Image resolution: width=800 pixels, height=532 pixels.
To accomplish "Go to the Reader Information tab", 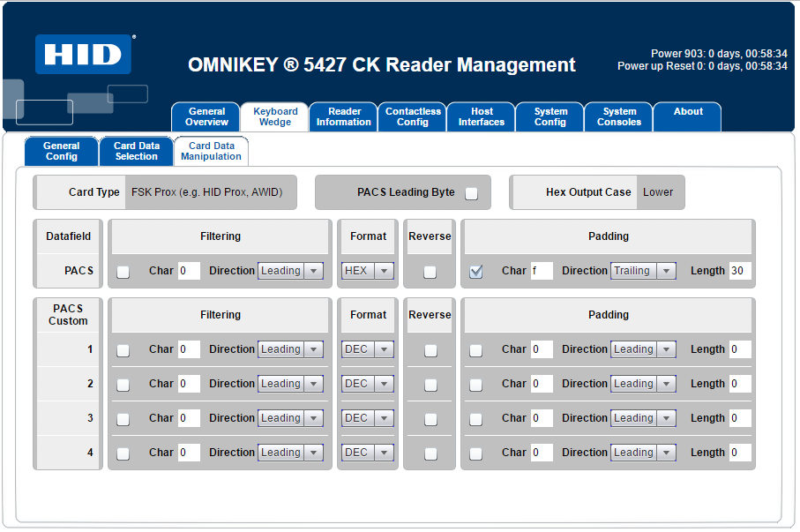I will point(344,117).
